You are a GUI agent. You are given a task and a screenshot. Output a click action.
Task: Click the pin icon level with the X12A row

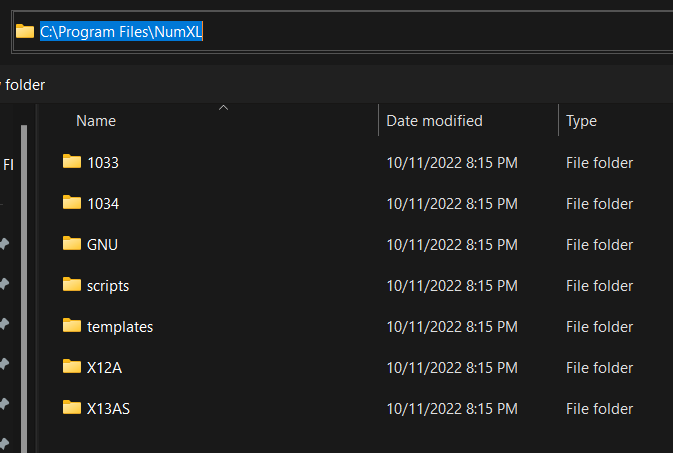point(4,364)
